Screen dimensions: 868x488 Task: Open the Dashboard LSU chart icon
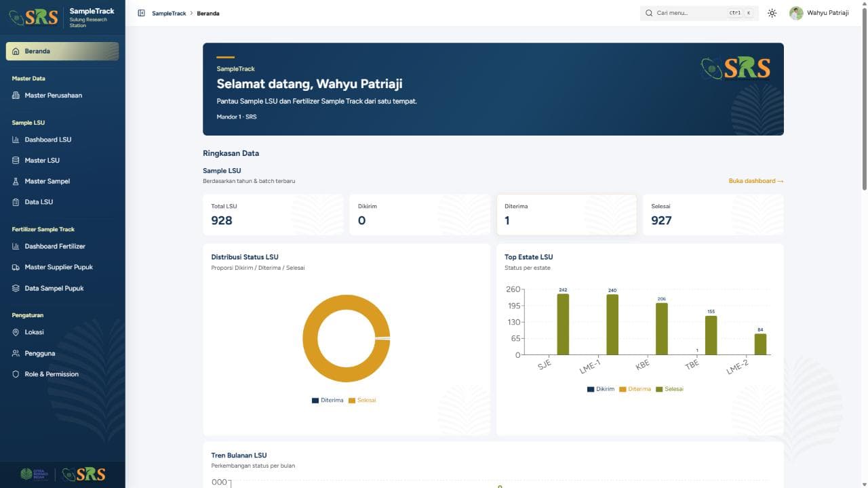pos(16,140)
